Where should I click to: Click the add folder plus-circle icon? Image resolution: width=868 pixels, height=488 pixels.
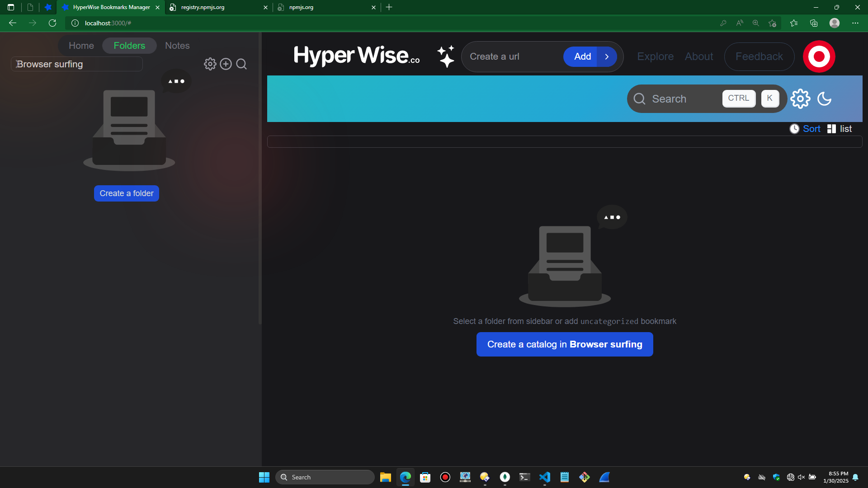click(x=226, y=64)
